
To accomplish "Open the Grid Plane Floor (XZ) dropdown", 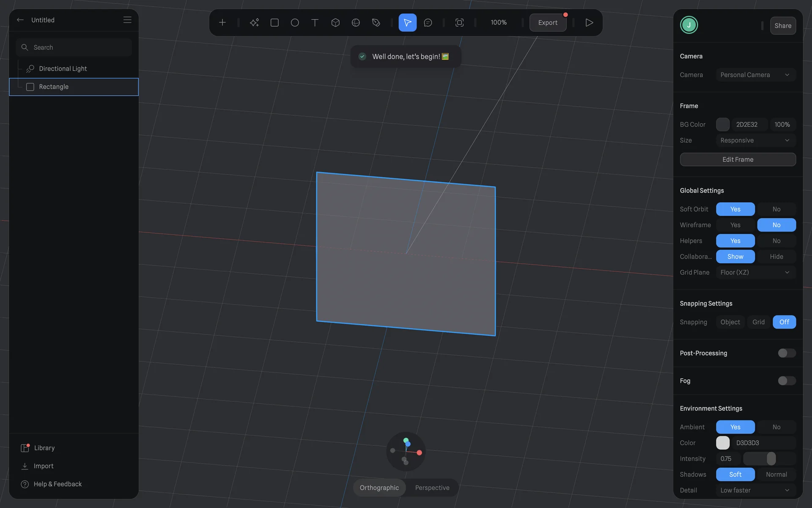I will 755,272.
